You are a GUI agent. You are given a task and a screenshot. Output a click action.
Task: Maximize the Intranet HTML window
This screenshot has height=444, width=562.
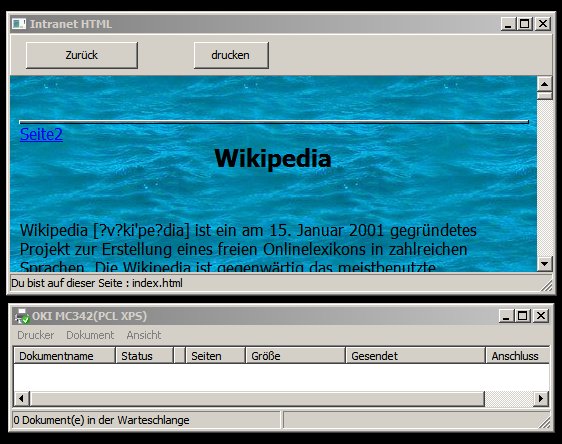tap(524, 24)
